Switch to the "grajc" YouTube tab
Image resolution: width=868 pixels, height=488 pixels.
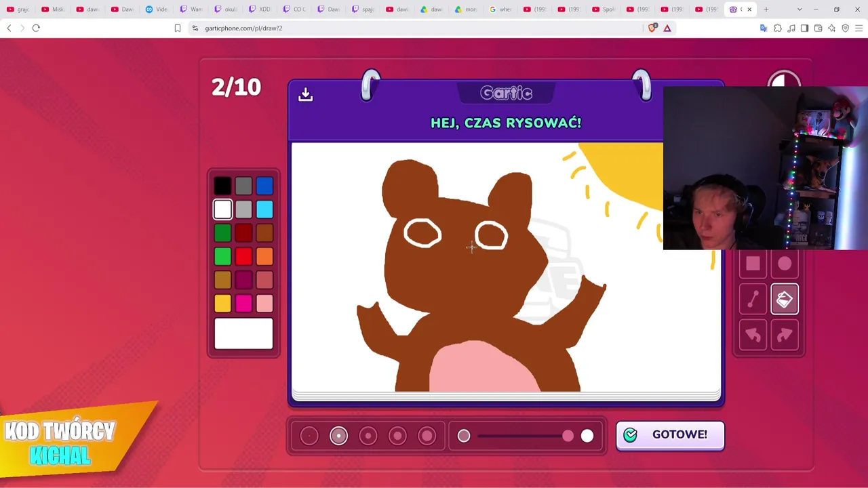(x=18, y=9)
